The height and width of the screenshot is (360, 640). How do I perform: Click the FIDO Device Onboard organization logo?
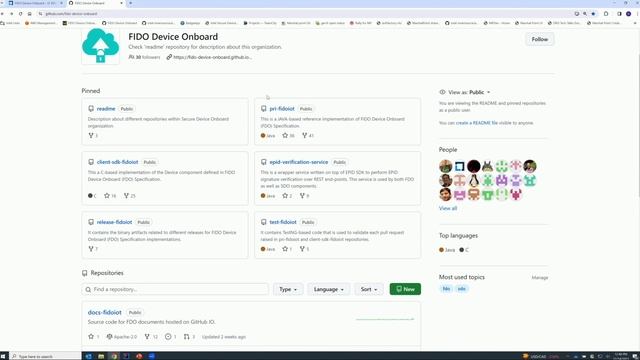click(x=100, y=46)
